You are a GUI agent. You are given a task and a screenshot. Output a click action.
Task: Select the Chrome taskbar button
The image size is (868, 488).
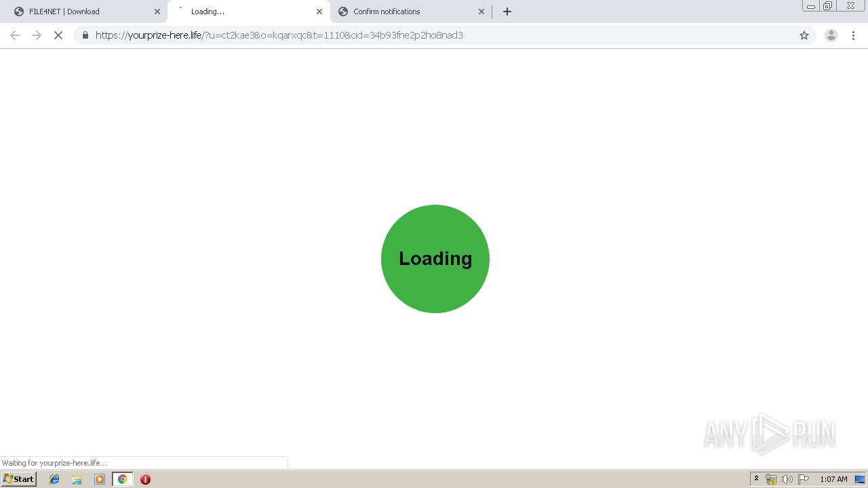122,479
